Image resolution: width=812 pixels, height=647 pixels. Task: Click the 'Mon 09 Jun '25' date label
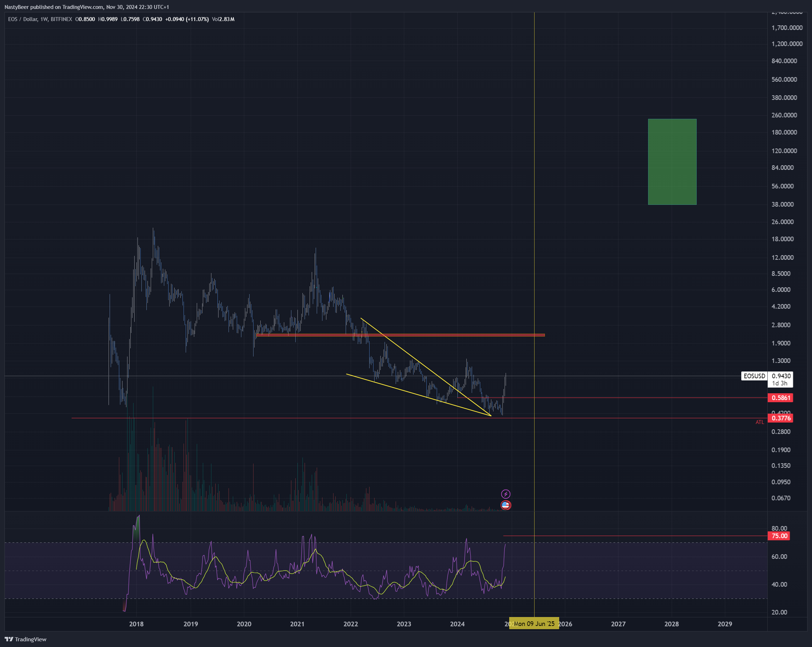[534, 624]
